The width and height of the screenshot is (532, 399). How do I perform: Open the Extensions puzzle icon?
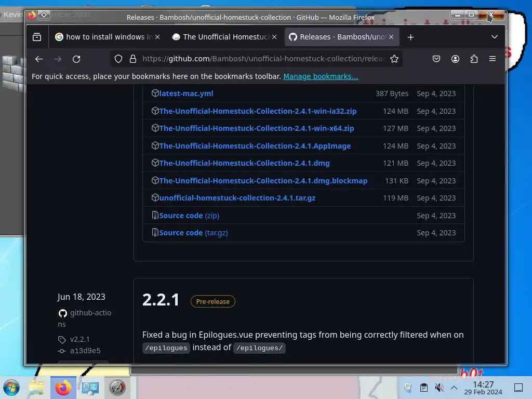point(474,59)
